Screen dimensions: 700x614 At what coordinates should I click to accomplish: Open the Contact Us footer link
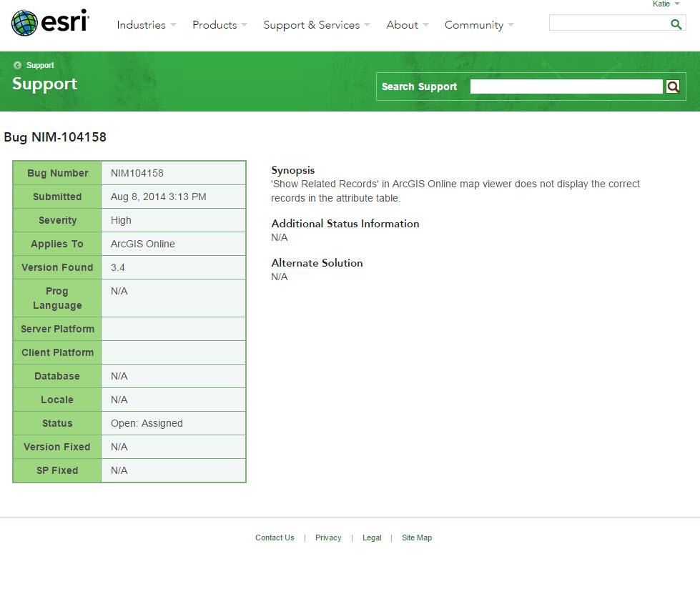(x=275, y=538)
